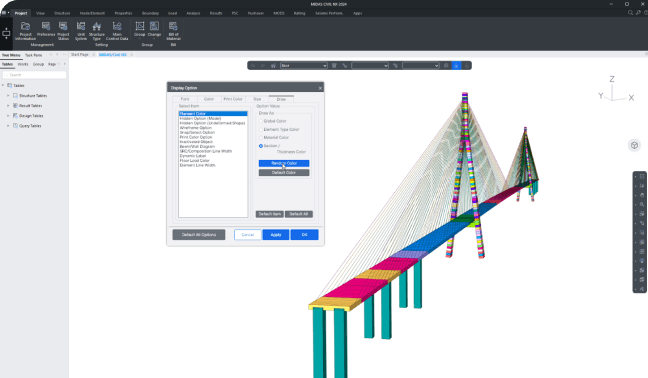The height and width of the screenshot is (378, 648).
Task: Switch to the Task Pane tab
Action: tap(33, 55)
